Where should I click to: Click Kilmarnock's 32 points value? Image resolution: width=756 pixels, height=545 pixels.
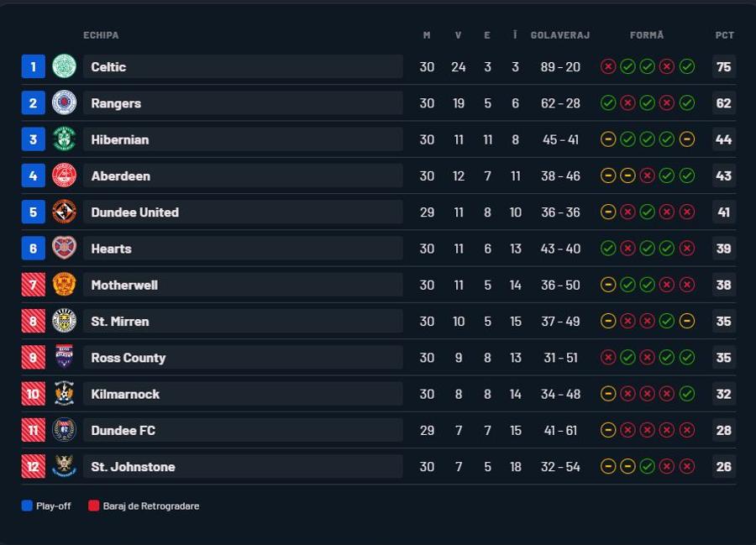pos(724,394)
